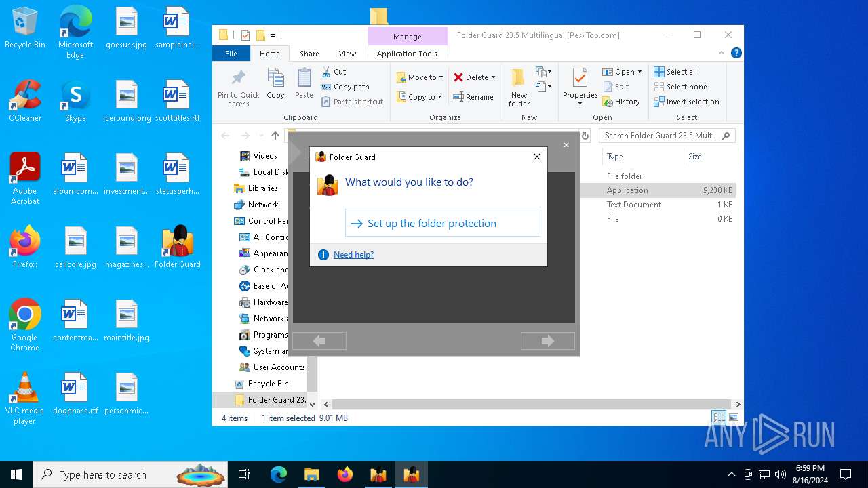Screen dimensions: 868x488
Task: Open Recycle Bin desktop icon
Action: pos(25,28)
